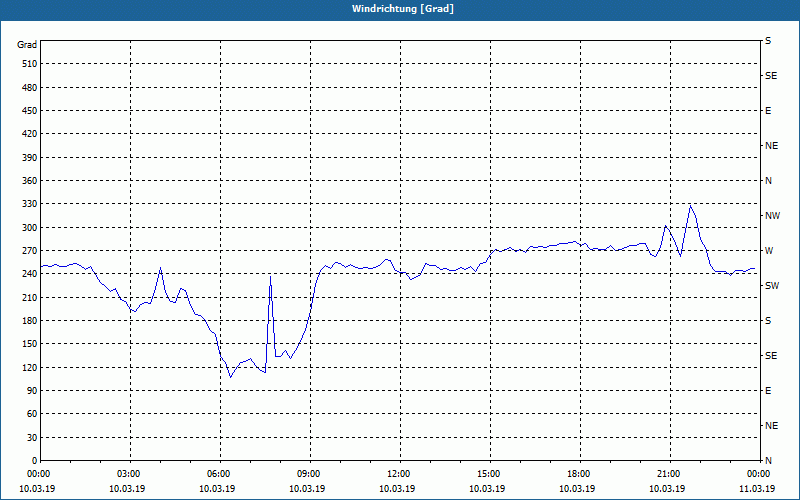Click the 240 value on the left axis

[x=30, y=274]
